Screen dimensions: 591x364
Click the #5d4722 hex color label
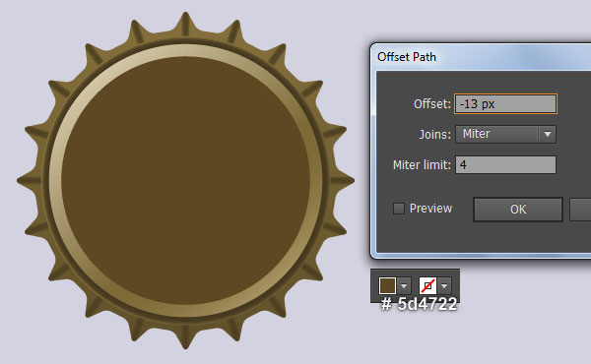tap(420, 304)
